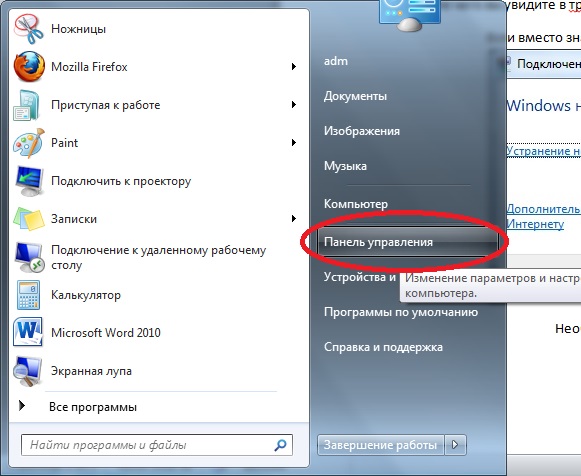Click the Завершение работы button
Image resolution: width=581 pixels, height=476 pixels.
[381, 445]
